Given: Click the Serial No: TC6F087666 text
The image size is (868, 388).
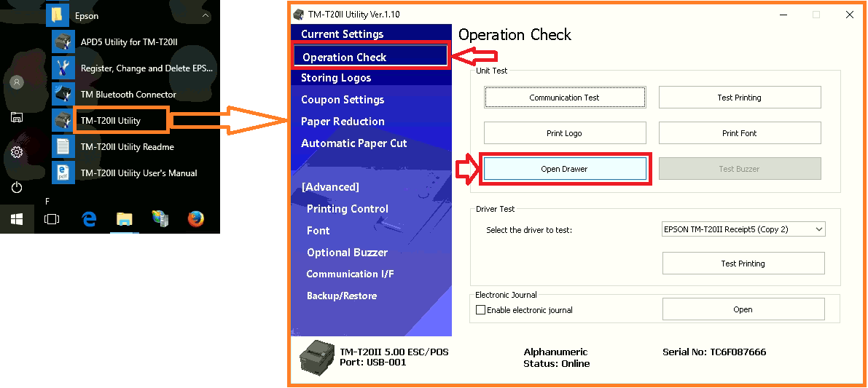Looking at the screenshot, I should pos(714,352).
